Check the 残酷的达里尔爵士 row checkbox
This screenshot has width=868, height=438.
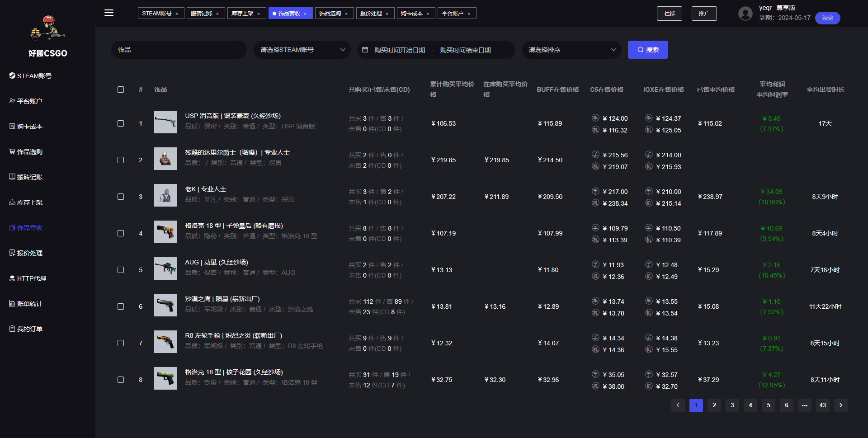point(121,160)
